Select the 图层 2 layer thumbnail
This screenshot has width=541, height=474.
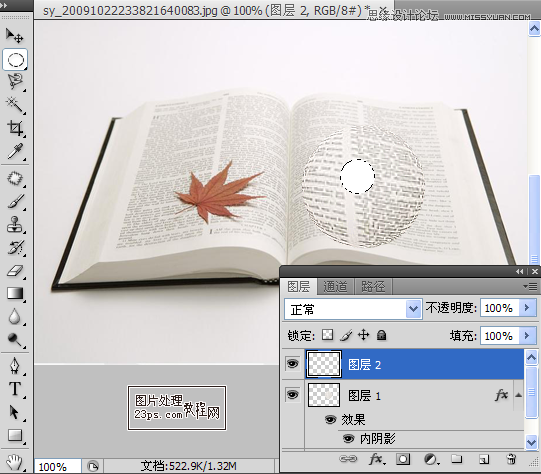coord(324,364)
